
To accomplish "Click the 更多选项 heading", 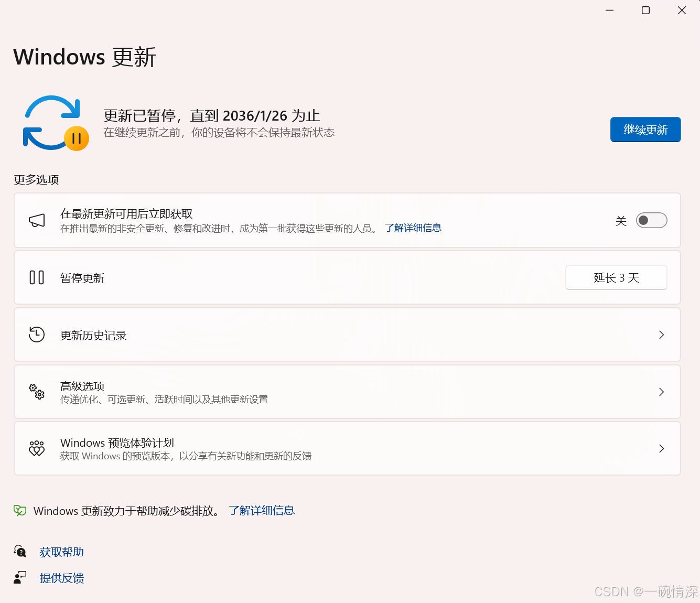I will pyautogui.click(x=36, y=180).
